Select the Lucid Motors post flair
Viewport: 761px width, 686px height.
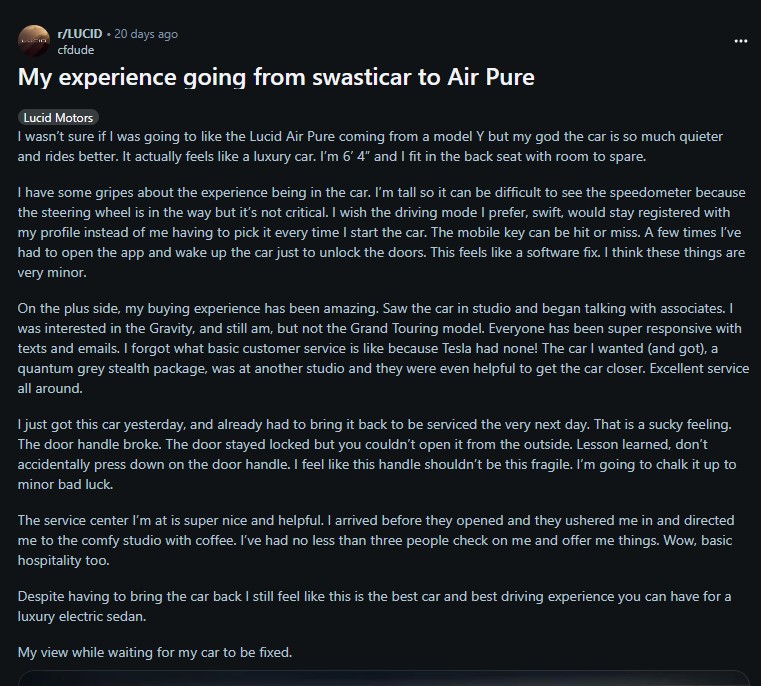(57, 118)
